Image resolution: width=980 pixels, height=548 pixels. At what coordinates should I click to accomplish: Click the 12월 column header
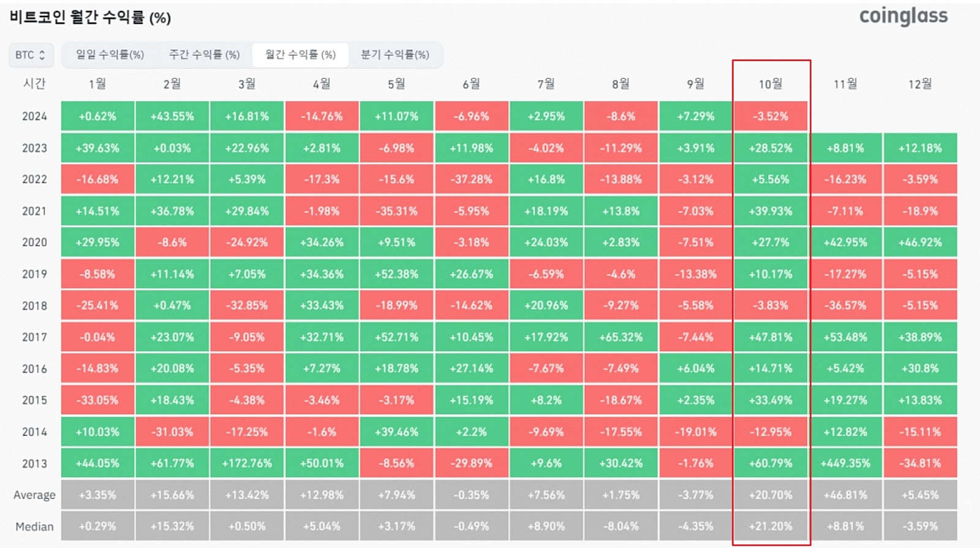[x=920, y=84]
